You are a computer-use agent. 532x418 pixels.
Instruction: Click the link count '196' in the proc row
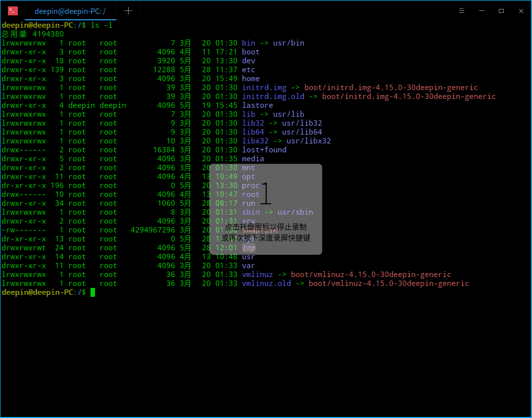click(x=57, y=186)
